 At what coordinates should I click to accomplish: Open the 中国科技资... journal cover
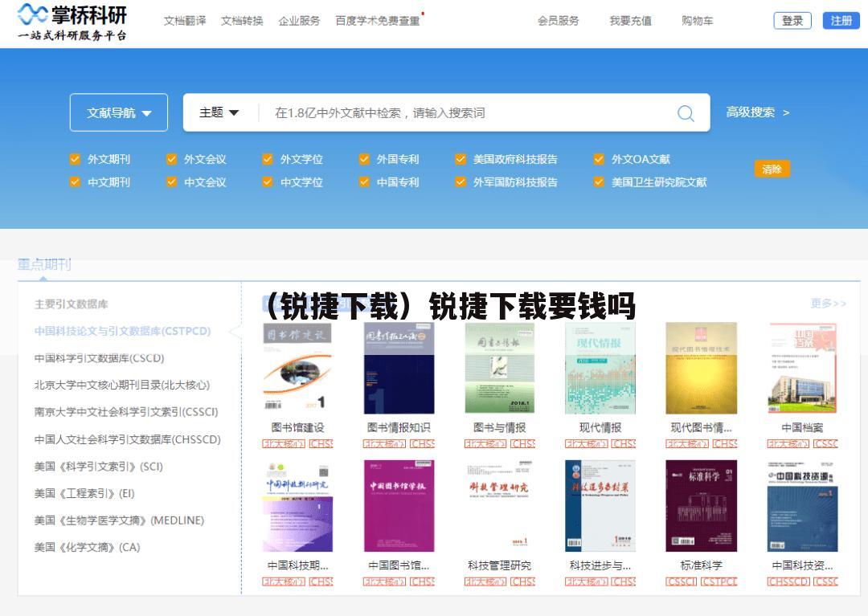click(x=802, y=506)
